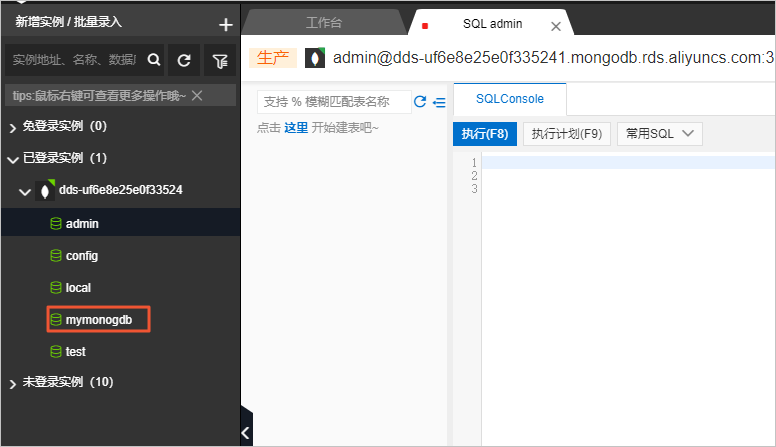Click line 1 of the SQL editor
The image size is (776, 447).
629,162
